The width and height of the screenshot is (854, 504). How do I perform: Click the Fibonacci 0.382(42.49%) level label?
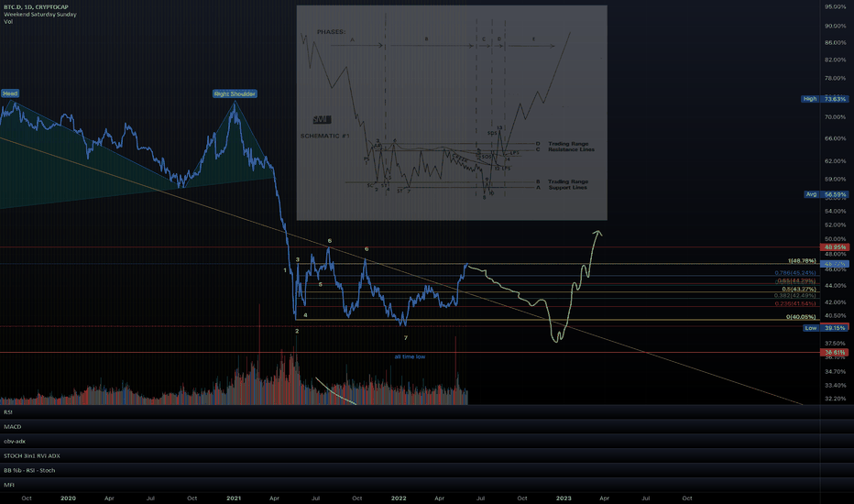pyautogui.click(x=795, y=295)
